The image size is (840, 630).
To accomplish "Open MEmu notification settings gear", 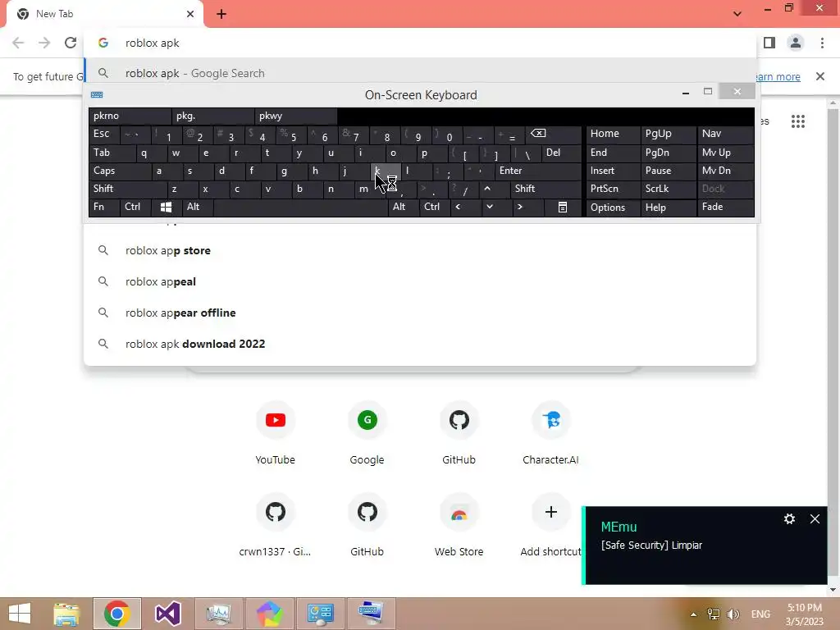I will coord(789,518).
